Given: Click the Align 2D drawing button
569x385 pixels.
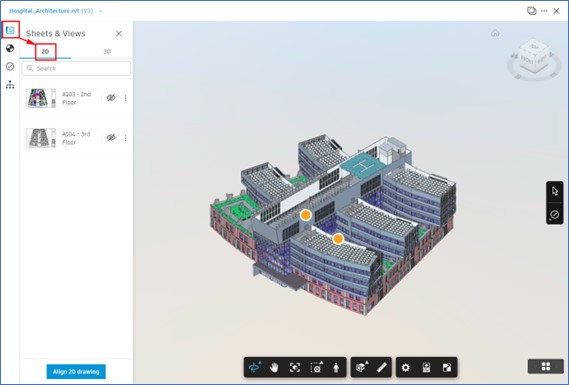Looking at the screenshot, I should [76, 372].
